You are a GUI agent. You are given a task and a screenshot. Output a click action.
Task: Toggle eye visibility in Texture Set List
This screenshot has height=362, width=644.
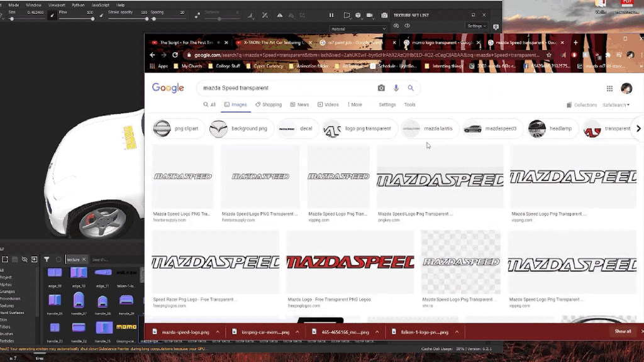407,26
